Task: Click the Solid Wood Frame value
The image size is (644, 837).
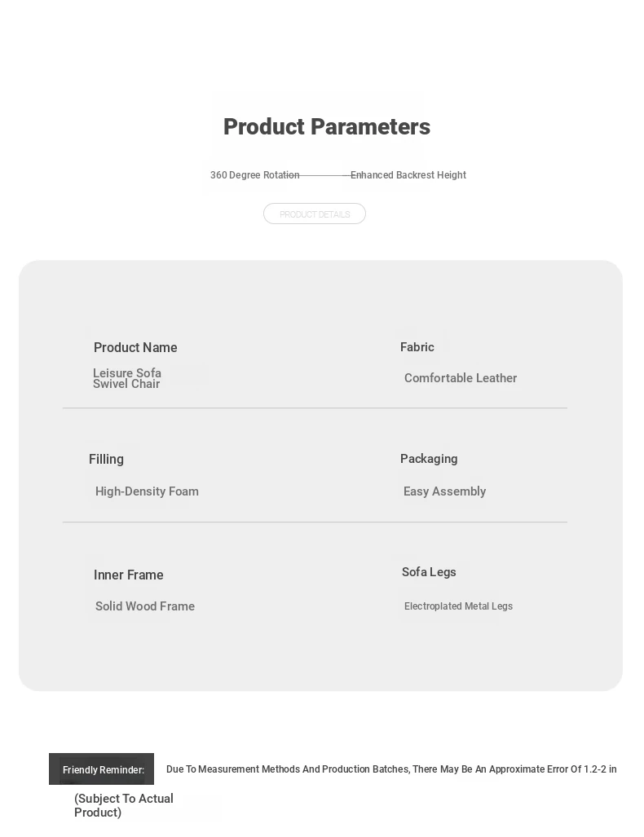Action: click(145, 606)
